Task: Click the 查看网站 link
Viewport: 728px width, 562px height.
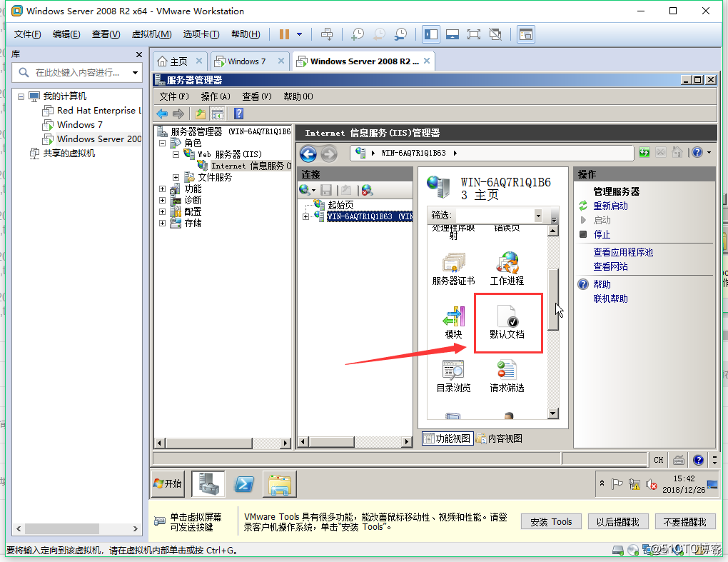Action: tap(610, 266)
